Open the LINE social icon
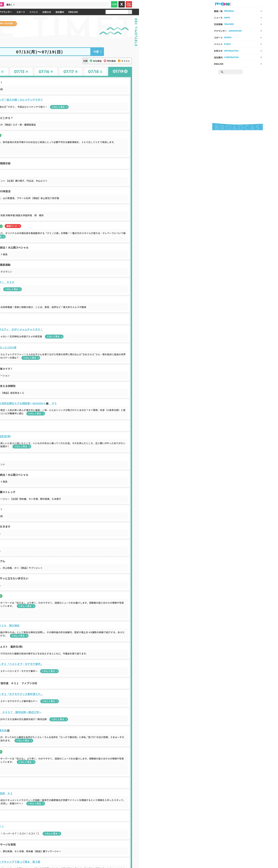278x868 pixels. tap(114, 4)
